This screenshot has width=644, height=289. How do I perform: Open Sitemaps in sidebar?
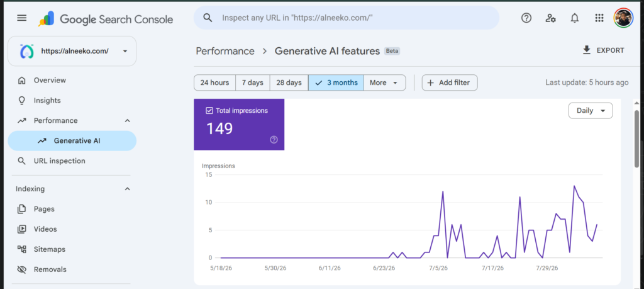point(72,249)
